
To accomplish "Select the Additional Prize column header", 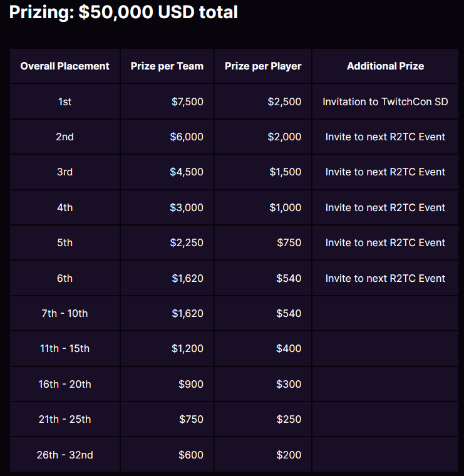I will [385, 66].
